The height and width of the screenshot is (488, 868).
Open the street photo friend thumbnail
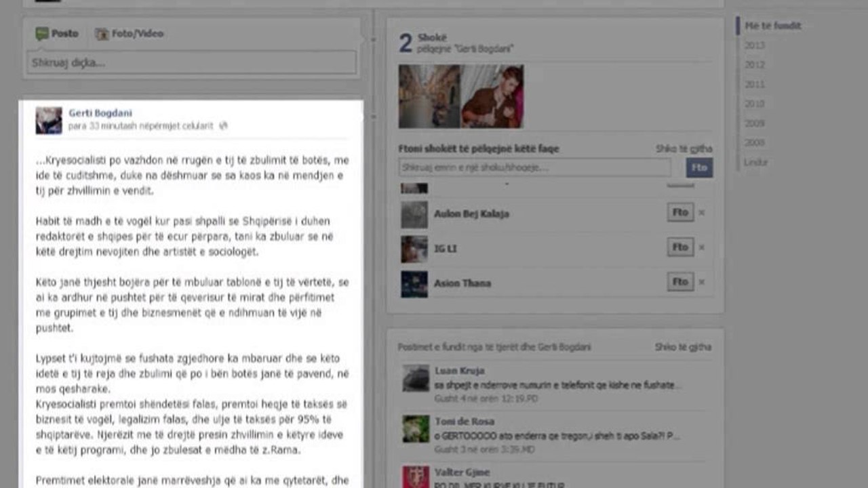(x=429, y=96)
